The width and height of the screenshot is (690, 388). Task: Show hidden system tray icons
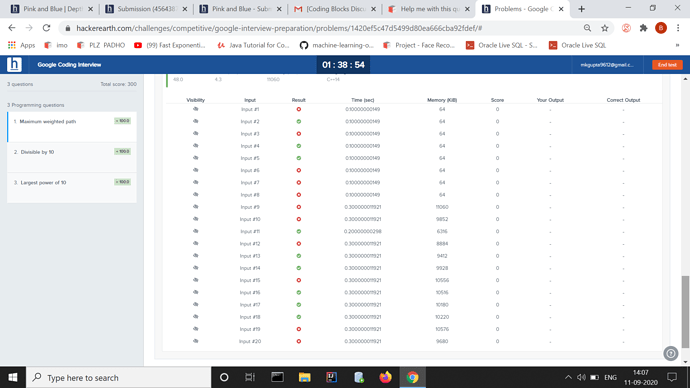click(568, 377)
